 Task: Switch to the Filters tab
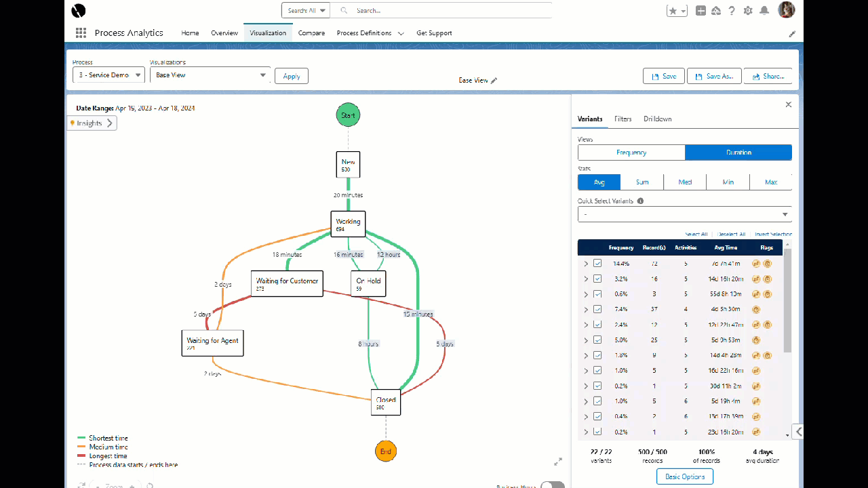point(623,119)
